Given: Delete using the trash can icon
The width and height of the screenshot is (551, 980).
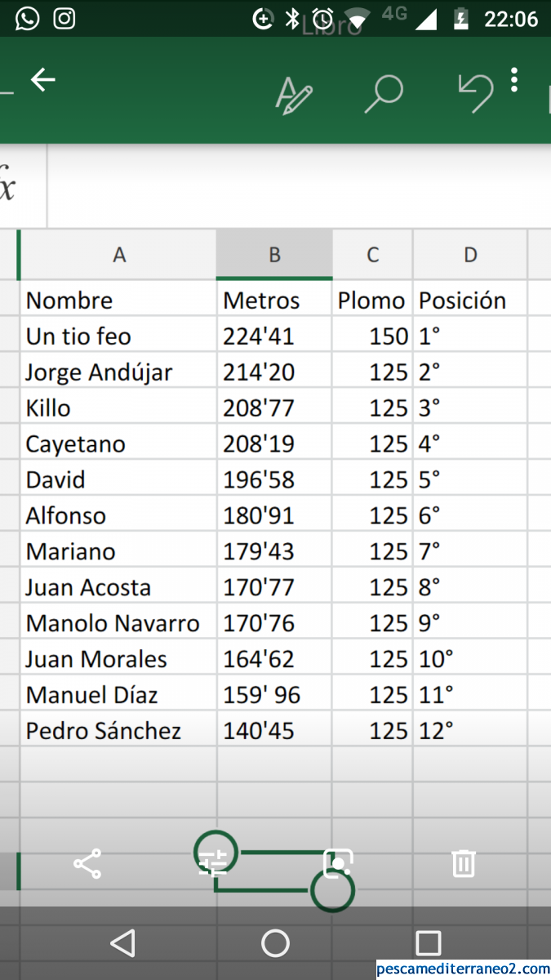Looking at the screenshot, I should pos(464,863).
